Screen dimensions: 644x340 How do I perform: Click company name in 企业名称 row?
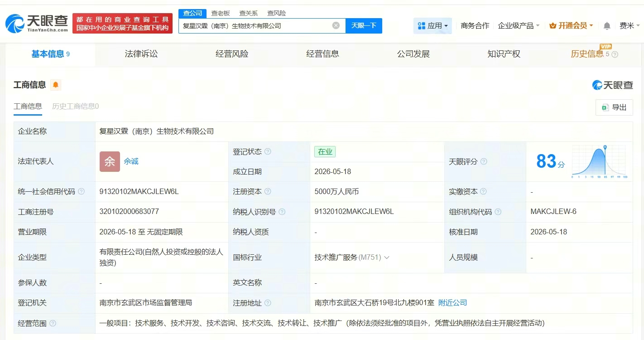pyautogui.click(x=156, y=131)
